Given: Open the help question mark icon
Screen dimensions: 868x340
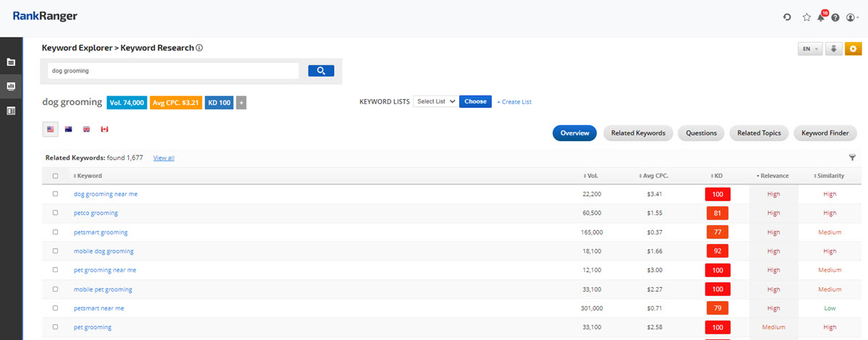Looking at the screenshot, I should tap(835, 17).
